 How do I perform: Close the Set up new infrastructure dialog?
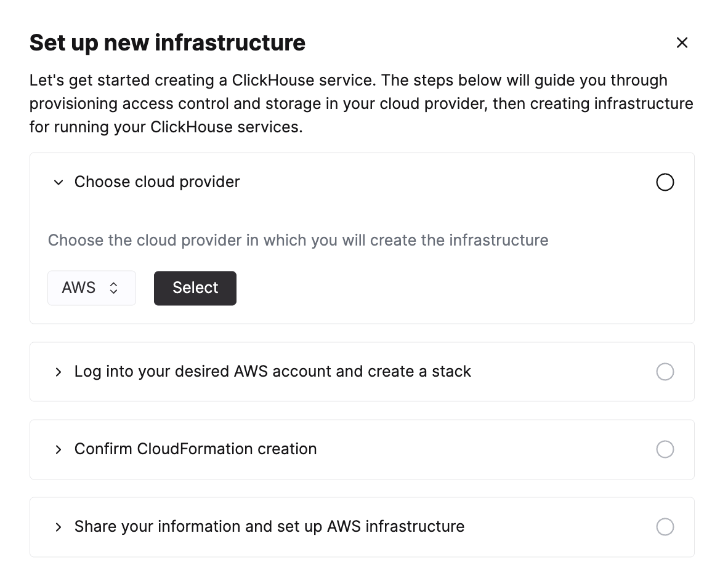click(x=682, y=42)
